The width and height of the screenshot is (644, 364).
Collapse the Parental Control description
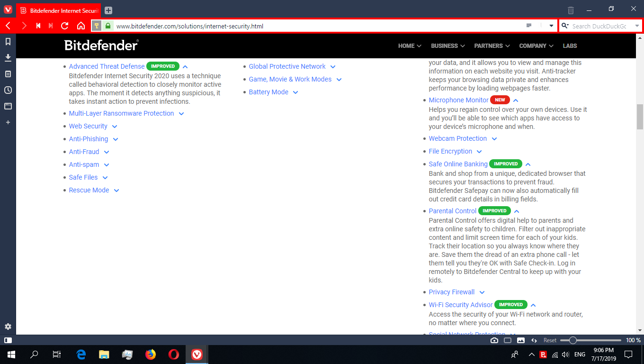517,211
